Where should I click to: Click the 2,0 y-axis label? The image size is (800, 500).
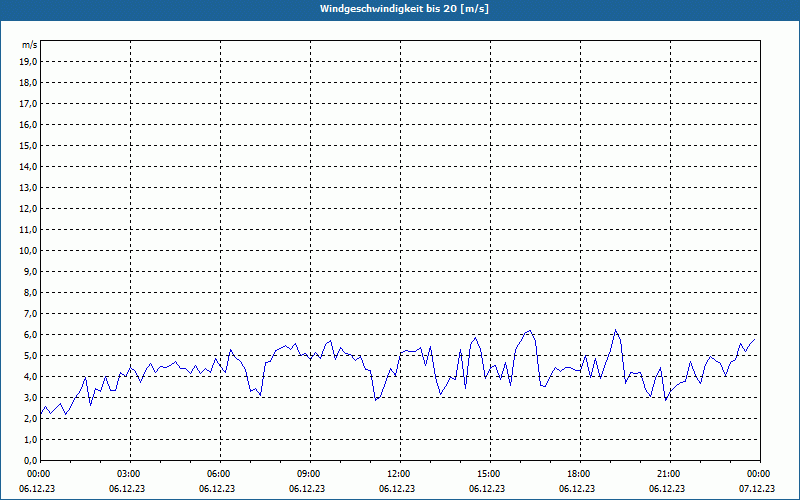[x=30, y=418]
